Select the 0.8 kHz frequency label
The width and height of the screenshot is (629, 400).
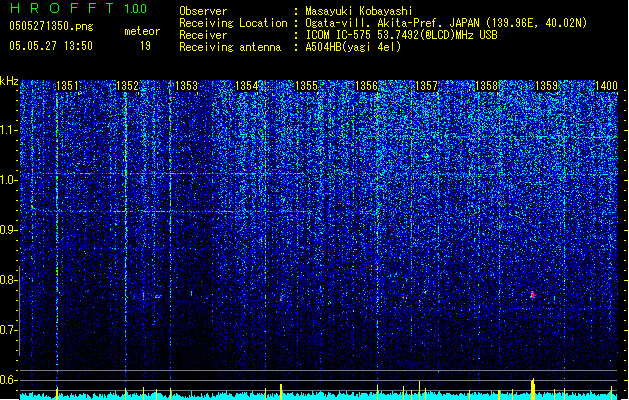pyautogui.click(x=8, y=280)
